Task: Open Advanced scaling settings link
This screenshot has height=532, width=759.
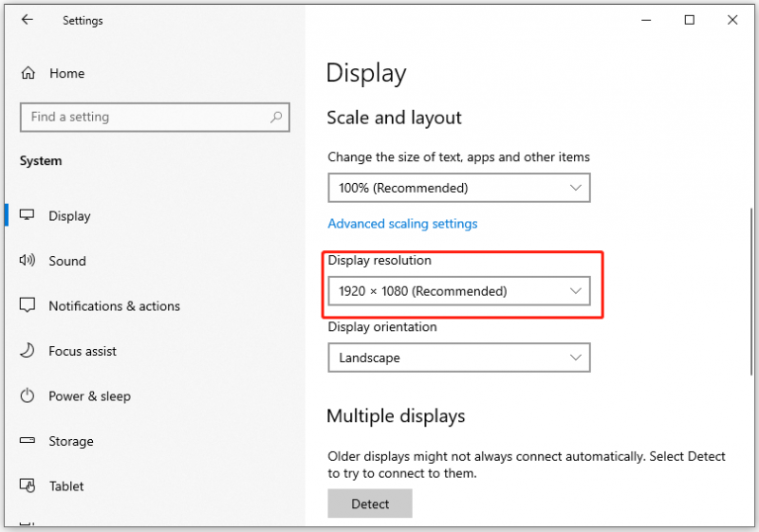Action: 402,224
